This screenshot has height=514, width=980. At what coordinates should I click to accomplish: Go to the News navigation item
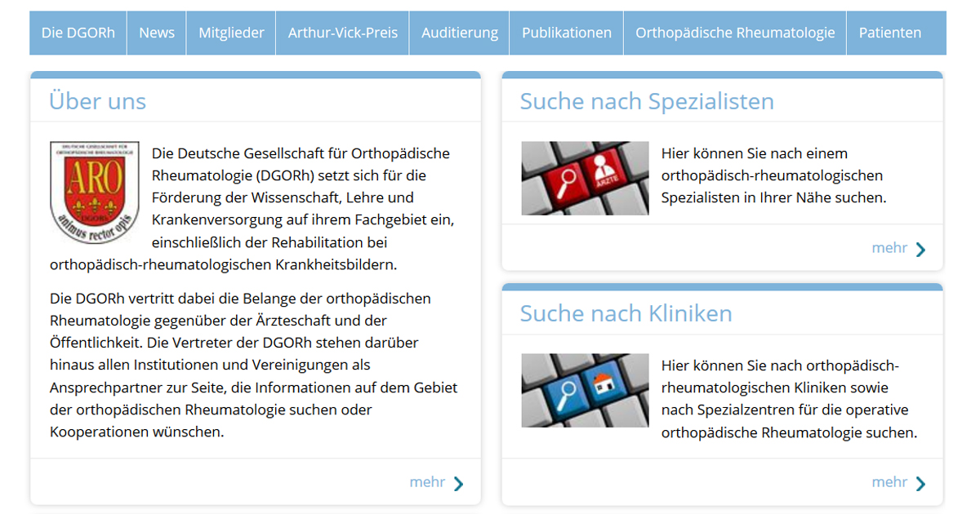[157, 33]
